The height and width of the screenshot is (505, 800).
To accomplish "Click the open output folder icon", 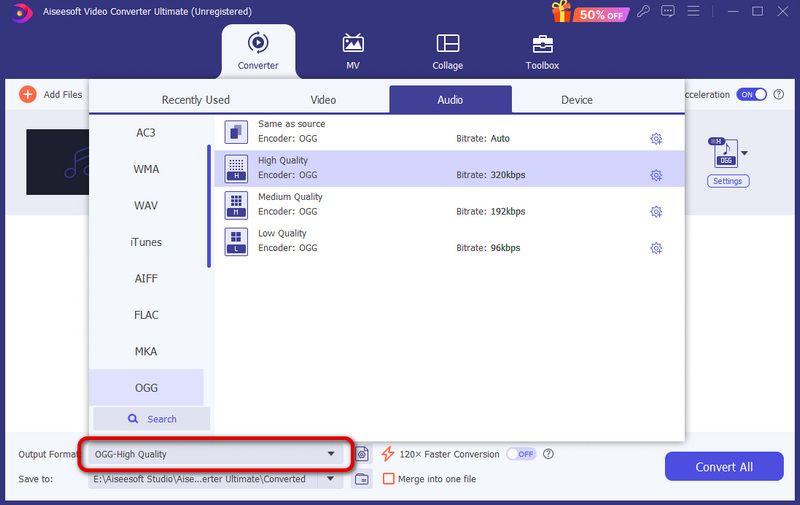I will pyautogui.click(x=362, y=479).
